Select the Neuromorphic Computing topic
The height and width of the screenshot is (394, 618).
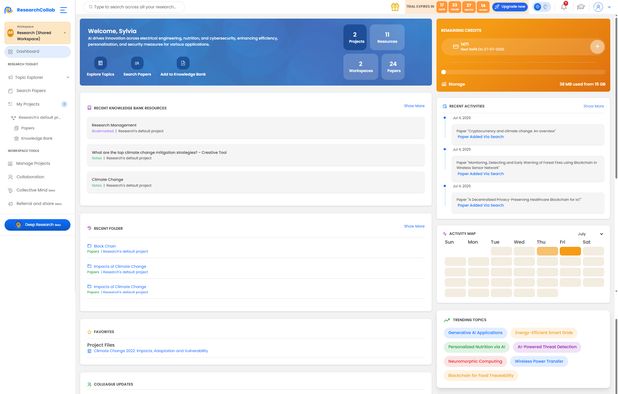[x=475, y=361]
